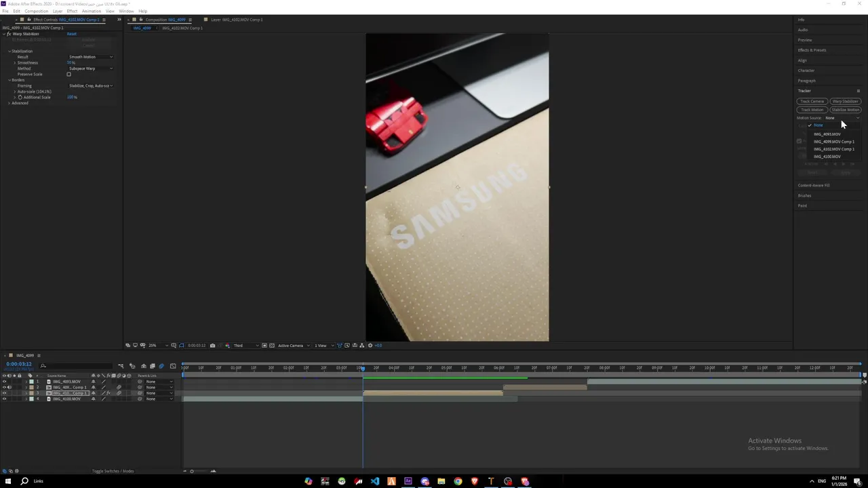
Task: Toggle the Preserve Scale checkbox
Action: tap(68, 75)
